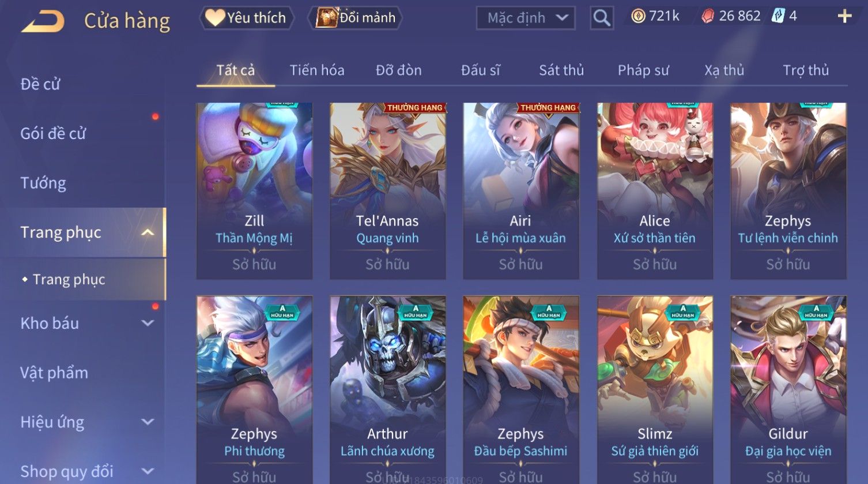Tap the gold coin balance 721k

pyautogui.click(x=655, y=16)
